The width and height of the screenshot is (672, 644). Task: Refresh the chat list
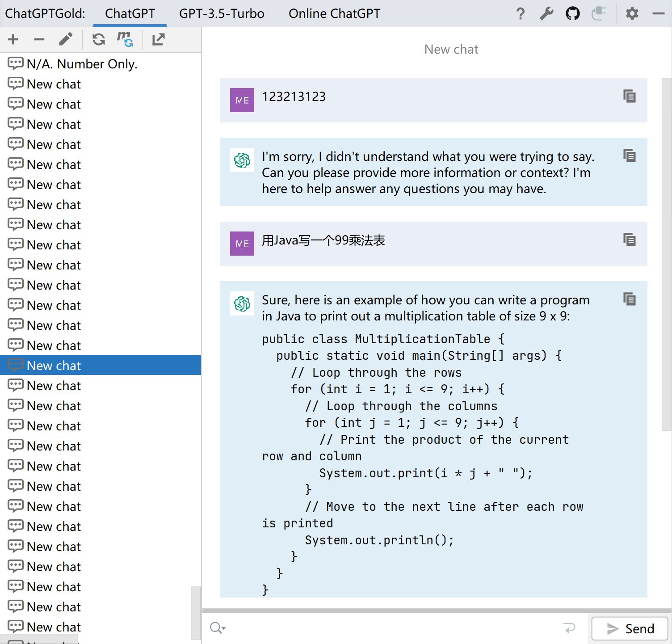[98, 39]
